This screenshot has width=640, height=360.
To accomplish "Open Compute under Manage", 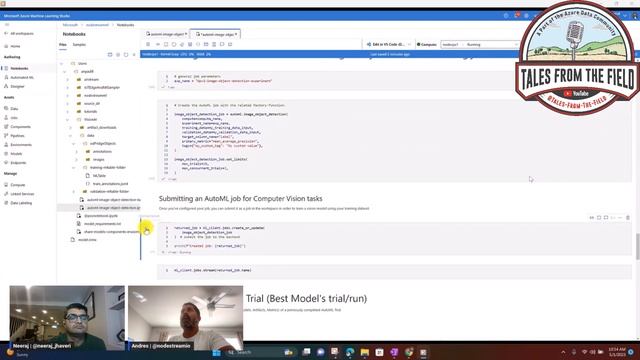I will coord(15,185).
